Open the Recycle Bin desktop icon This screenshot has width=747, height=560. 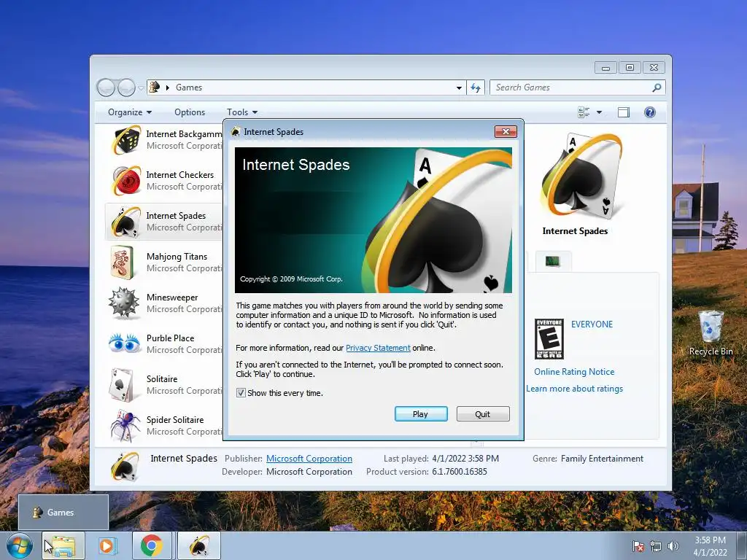(x=711, y=332)
